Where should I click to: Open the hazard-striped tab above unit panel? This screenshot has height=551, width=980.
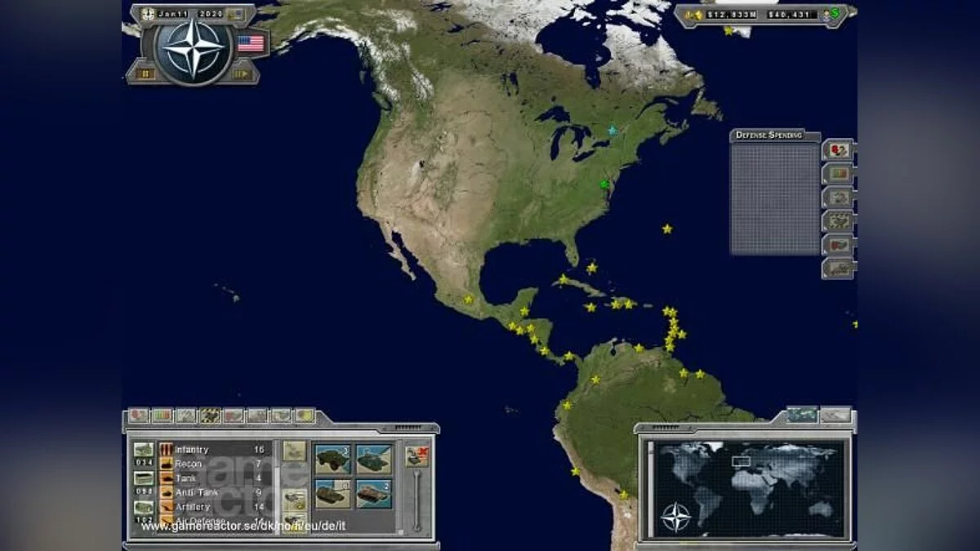(210, 415)
